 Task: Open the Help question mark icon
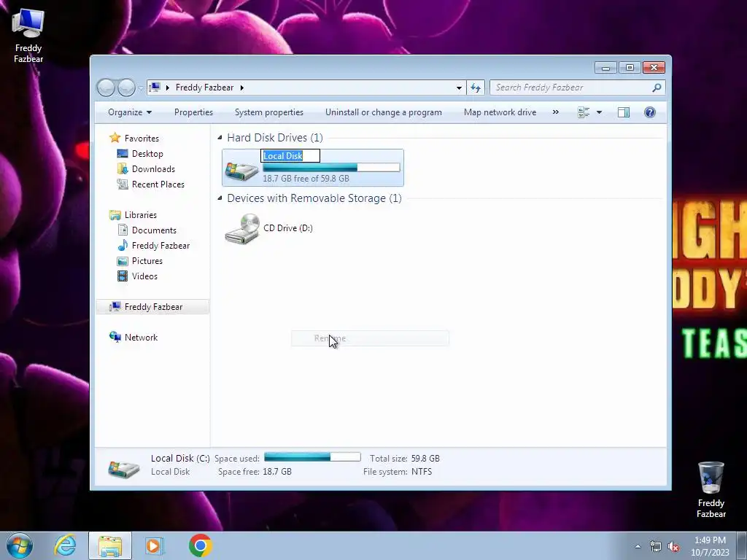pos(650,112)
